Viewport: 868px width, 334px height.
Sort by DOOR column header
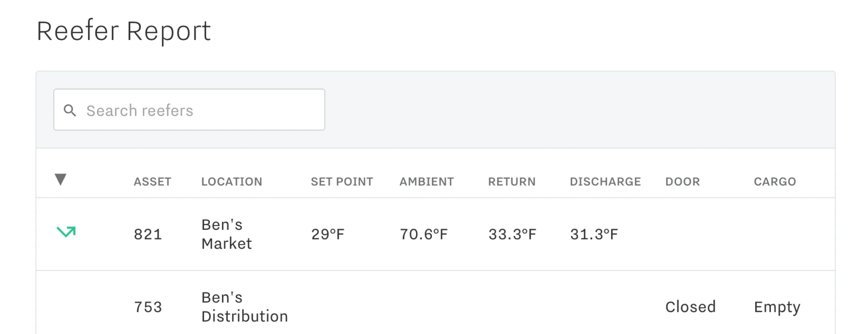[x=682, y=181]
